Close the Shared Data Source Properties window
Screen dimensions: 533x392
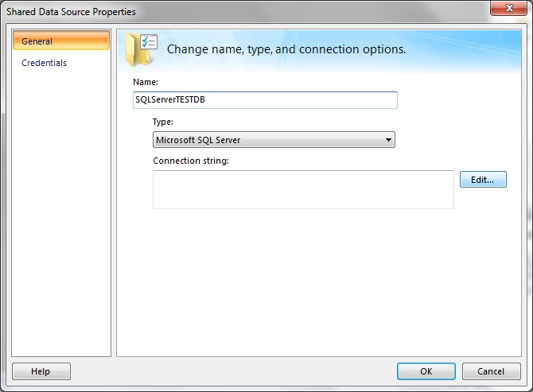tap(509, 7)
